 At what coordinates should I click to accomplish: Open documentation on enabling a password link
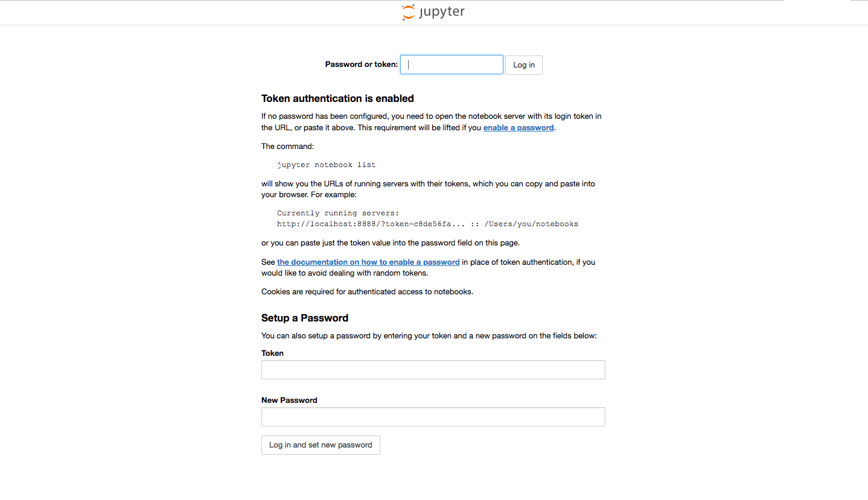[368, 262]
